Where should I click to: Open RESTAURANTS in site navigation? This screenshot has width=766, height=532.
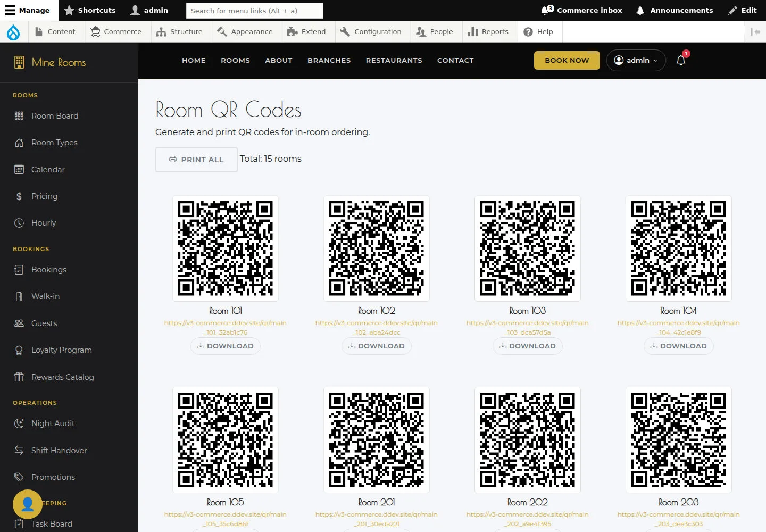pyautogui.click(x=394, y=60)
